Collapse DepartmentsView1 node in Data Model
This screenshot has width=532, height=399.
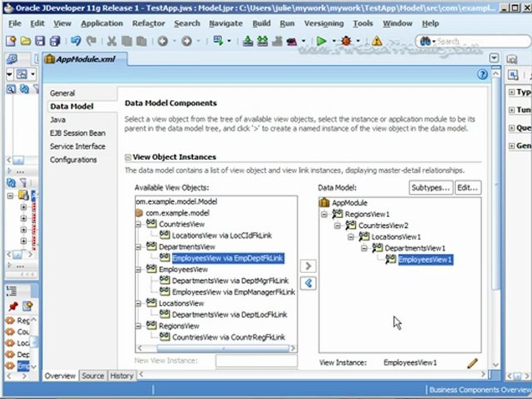point(364,248)
